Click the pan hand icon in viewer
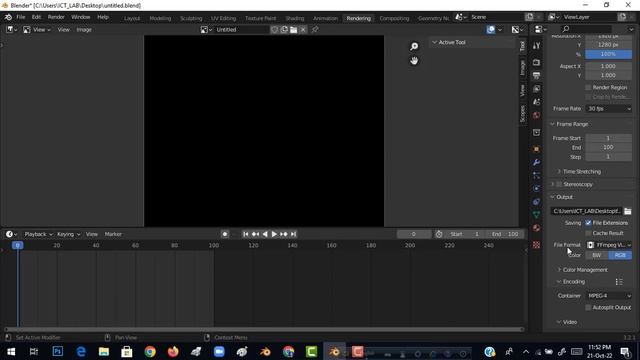640x360 pixels. click(x=414, y=61)
